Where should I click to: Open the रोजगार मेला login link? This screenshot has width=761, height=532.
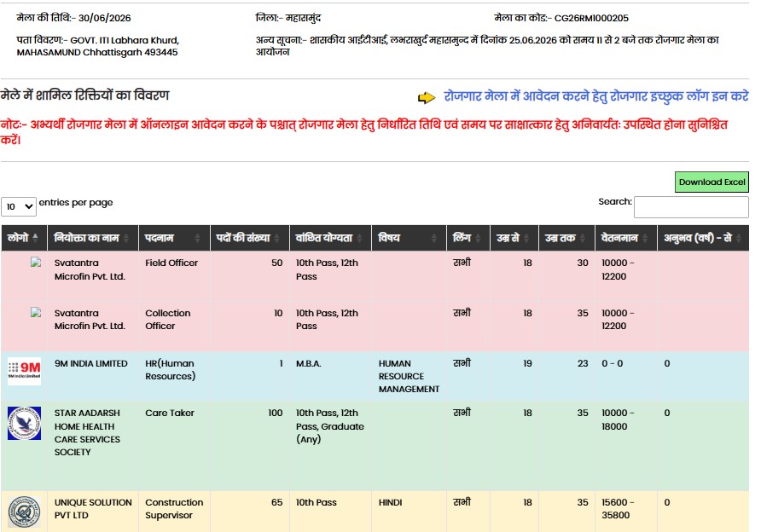tap(596, 96)
